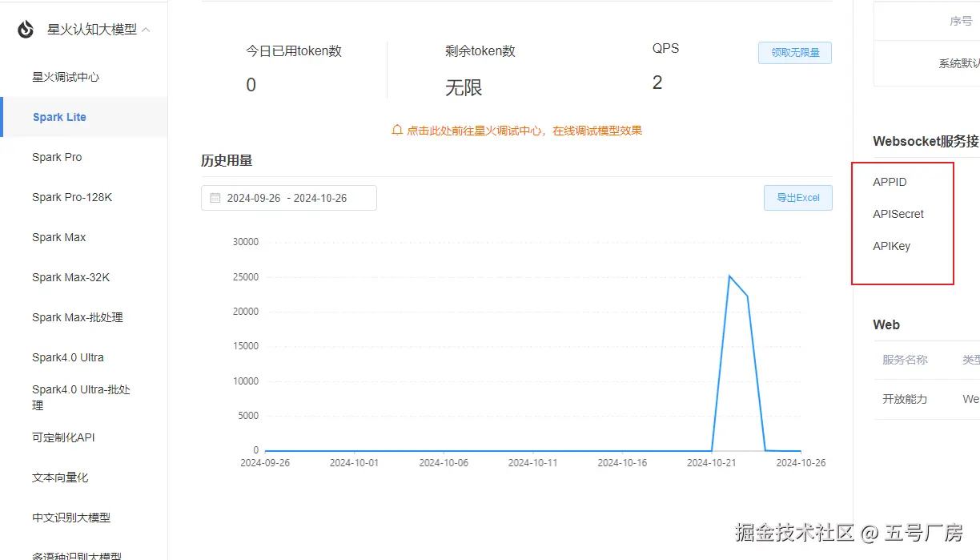The width and height of the screenshot is (980, 560).
Task: Click the 导出Excel button
Action: tap(798, 198)
